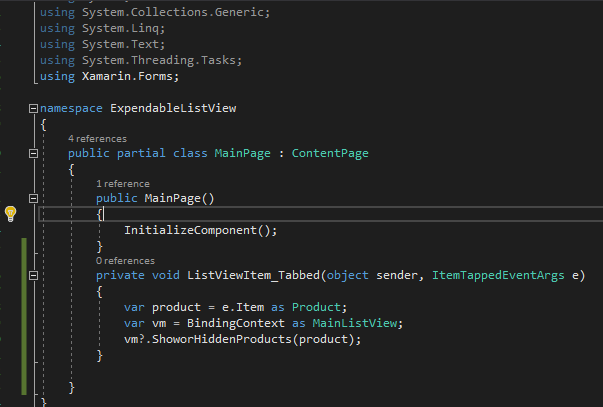
Task: Open the '1 reference' CodeLens link
Action: pos(122,184)
